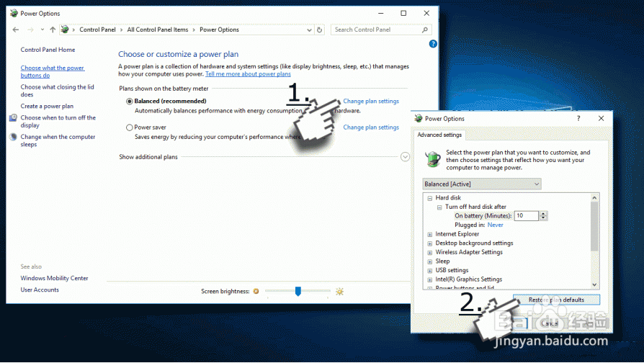Decrease On battery minutes with down spinner
This screenshot has height=363, width=644.
(x=543, y=218)
